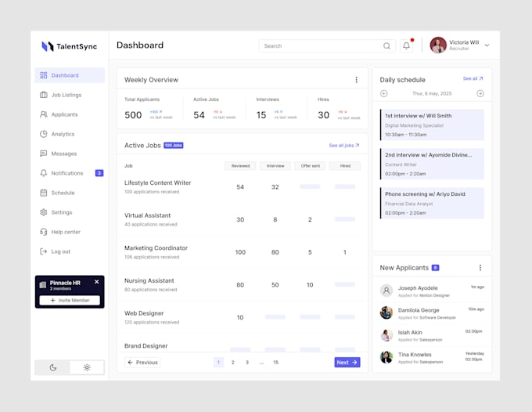Go to page 2 of Active Jobs

(x=232, y=363)
